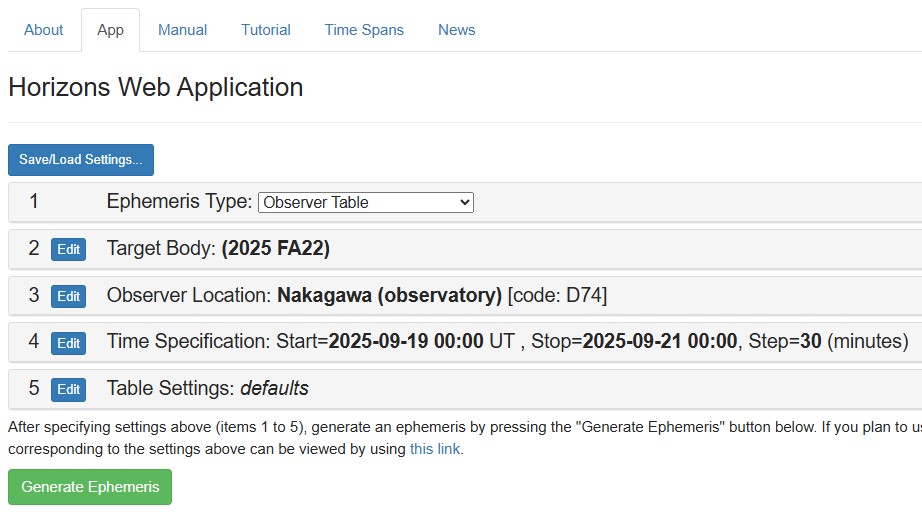Go to the Manual tab
The image size is (922, 514).
point(182,30)
